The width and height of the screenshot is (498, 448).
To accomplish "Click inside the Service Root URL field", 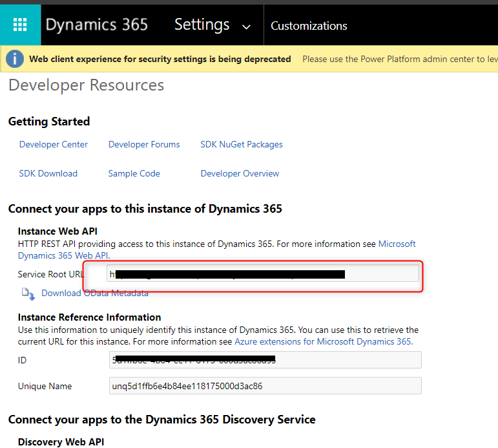I will tap(381, 274).
